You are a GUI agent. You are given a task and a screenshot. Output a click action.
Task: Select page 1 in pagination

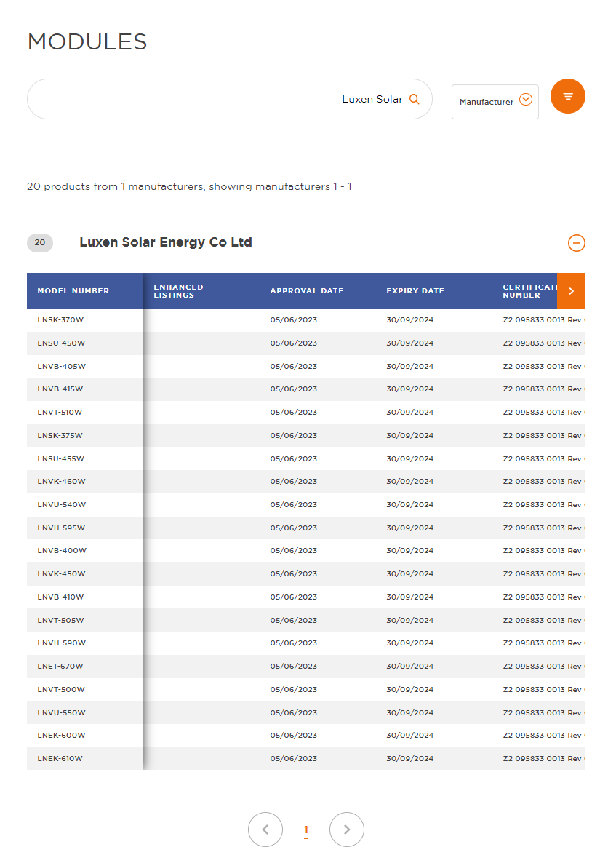click(305, 830)
